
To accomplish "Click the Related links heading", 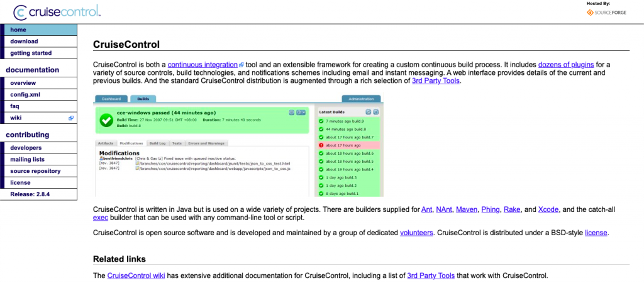I will pos(119,259).
